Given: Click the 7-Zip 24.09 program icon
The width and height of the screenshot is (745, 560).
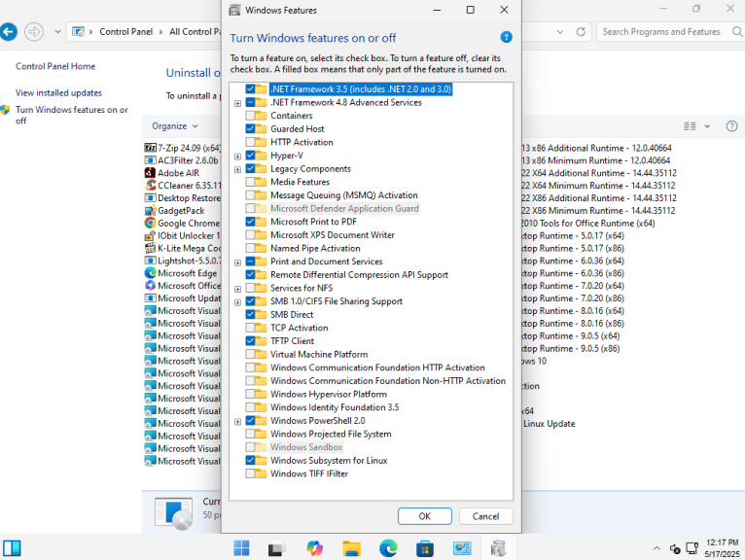Looking at the screenshot, I should tap(150, 148).
